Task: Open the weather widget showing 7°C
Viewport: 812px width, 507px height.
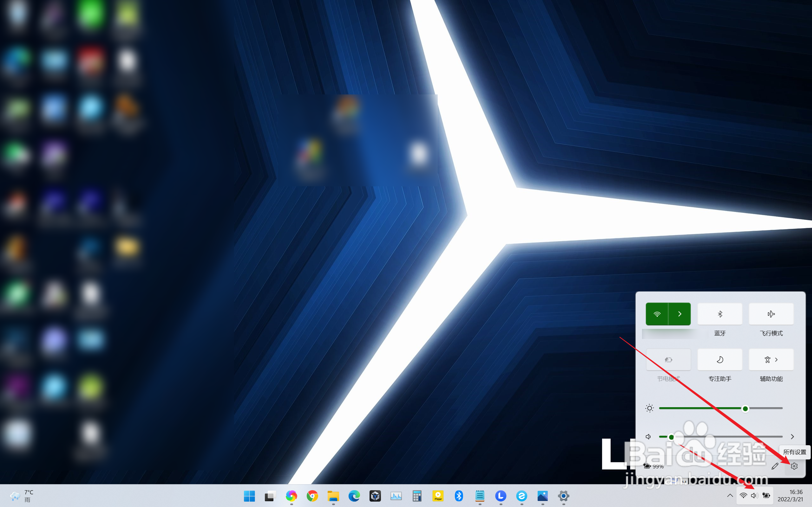Action: click(22, 496)
